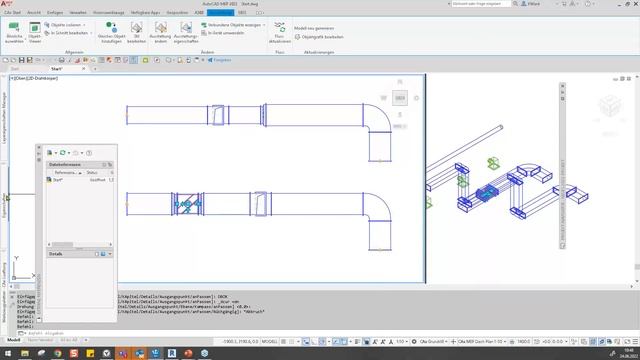Expand the Details panel dropdown arrow

coord(110,254)
